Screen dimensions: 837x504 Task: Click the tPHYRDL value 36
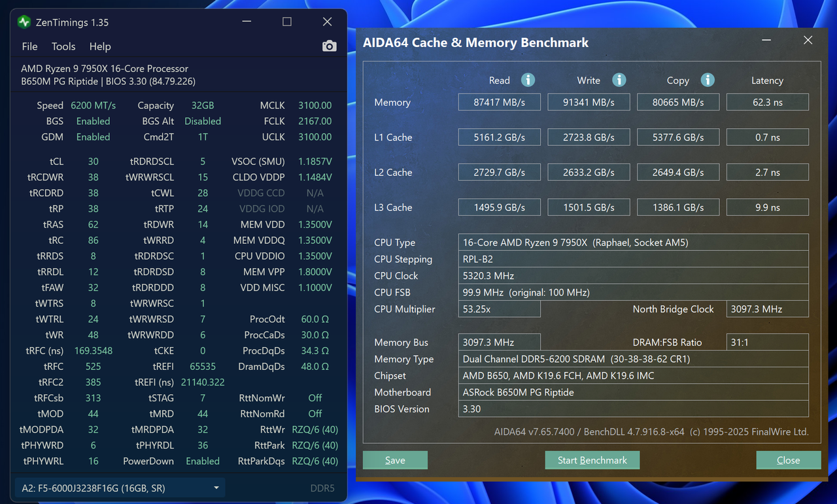tap(203, 445)
